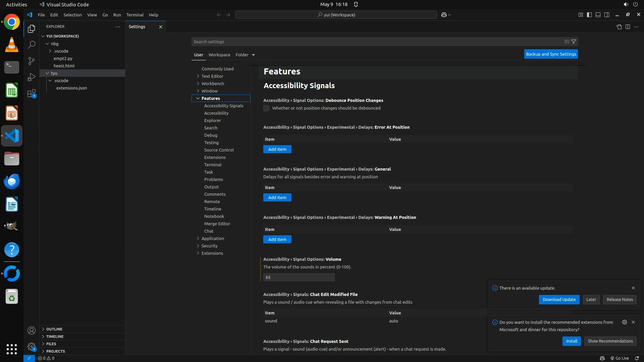The height and width of the screenshot is (362, 644).
Task: Toggle Debounce Position Changes checkbox
Action: tap(266, 108)
